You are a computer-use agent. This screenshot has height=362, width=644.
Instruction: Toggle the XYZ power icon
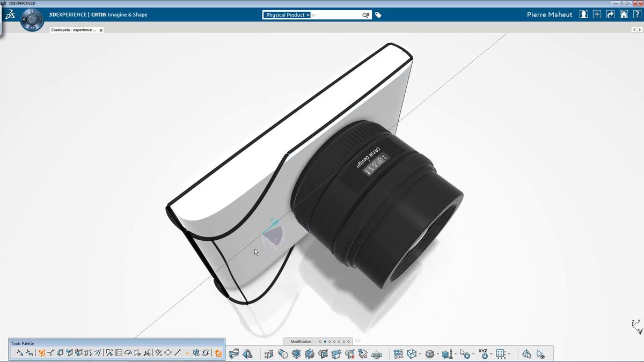[x=484, y=354]
